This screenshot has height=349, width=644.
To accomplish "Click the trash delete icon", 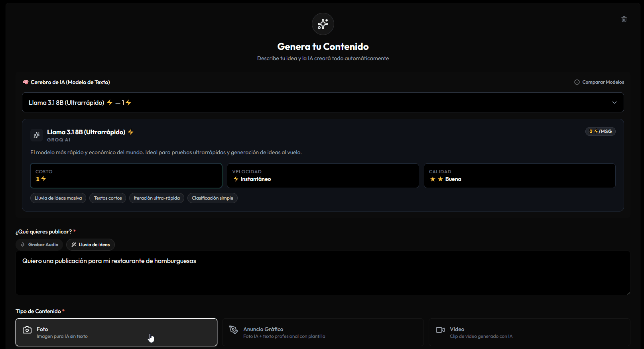I will coord(624,19).
